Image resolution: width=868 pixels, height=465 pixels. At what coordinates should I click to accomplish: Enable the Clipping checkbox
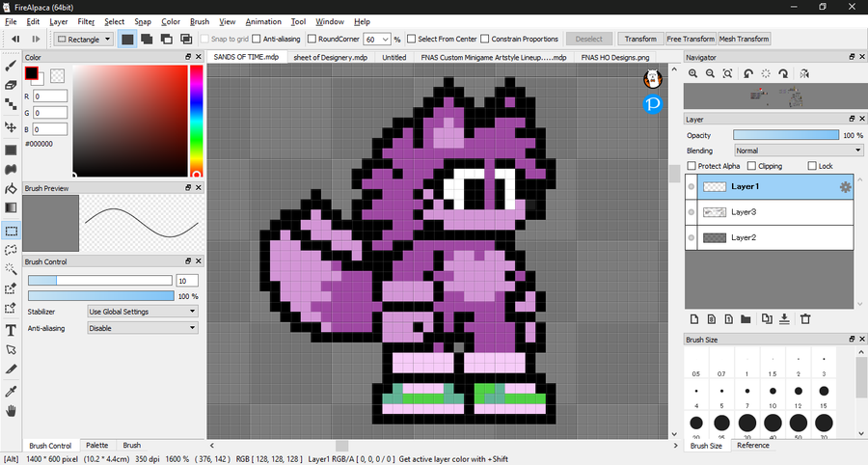click(751, 166)
